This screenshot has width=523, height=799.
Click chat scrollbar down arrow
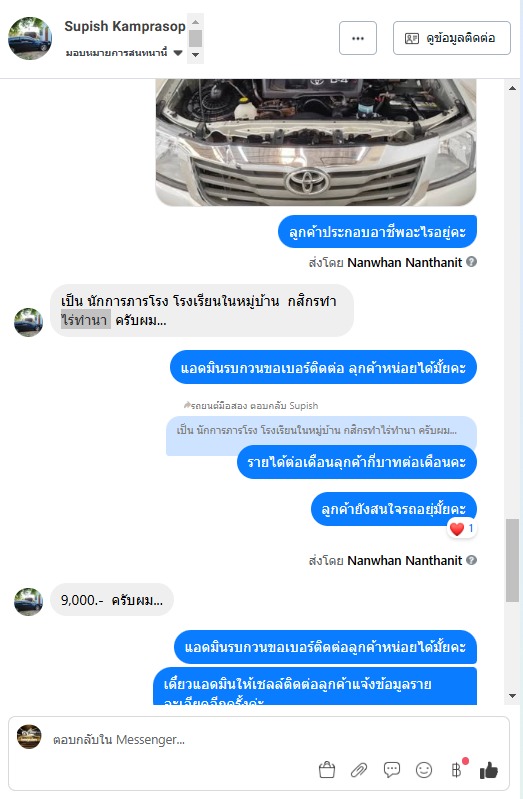(512, 696)
